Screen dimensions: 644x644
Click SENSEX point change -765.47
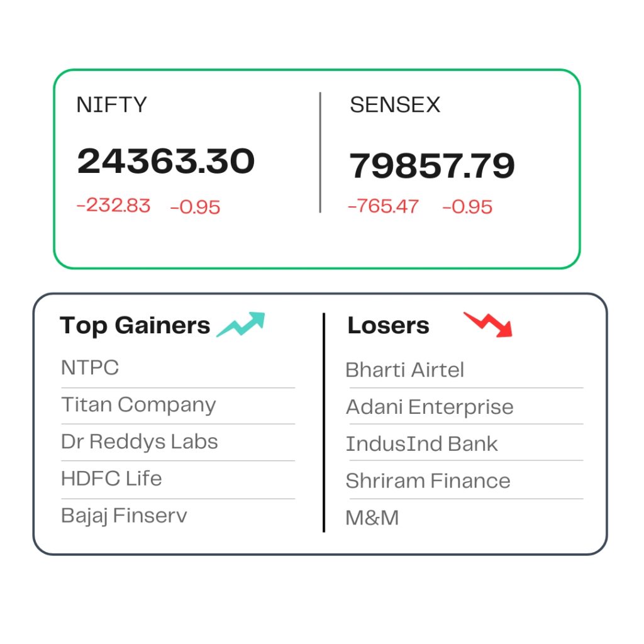(383, 206)
